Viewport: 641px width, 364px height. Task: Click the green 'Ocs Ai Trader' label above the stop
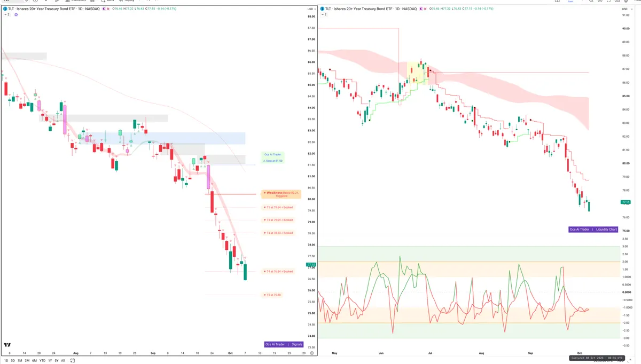[271, 154]
